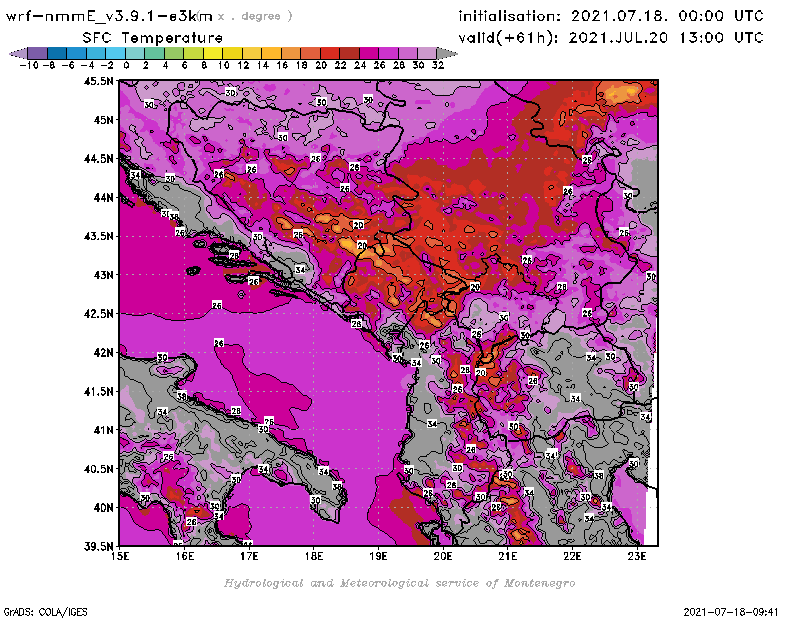Screen dimensions: 800x618
Task: Click the valid (+61h) forecast time text
Action: tap(611, 38)
